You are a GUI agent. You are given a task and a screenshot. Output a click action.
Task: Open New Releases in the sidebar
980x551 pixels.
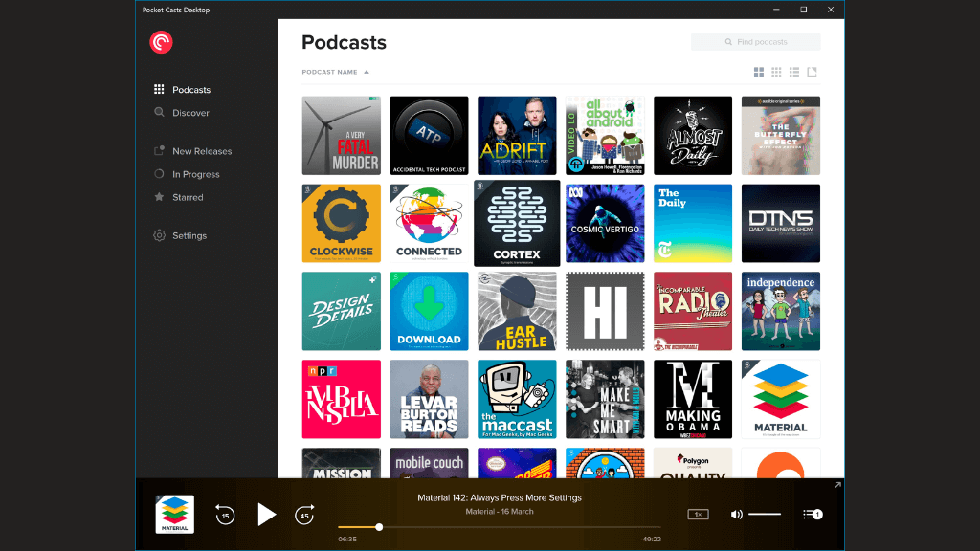[193, 151]
